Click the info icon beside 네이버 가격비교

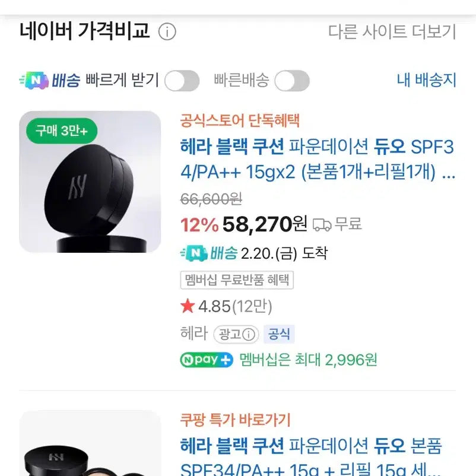click(x=167, y=32)
